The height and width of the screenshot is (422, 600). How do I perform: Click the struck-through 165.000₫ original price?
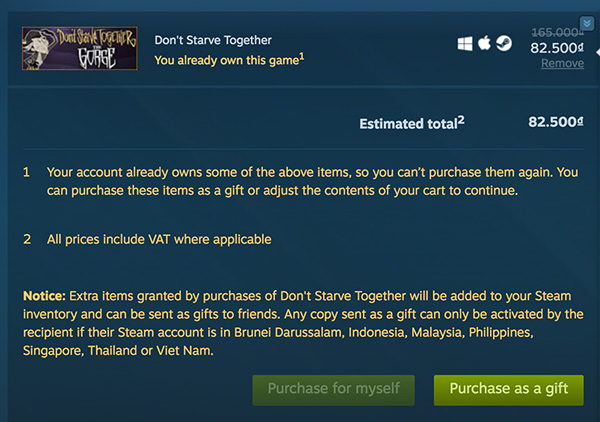coord(557,32)
